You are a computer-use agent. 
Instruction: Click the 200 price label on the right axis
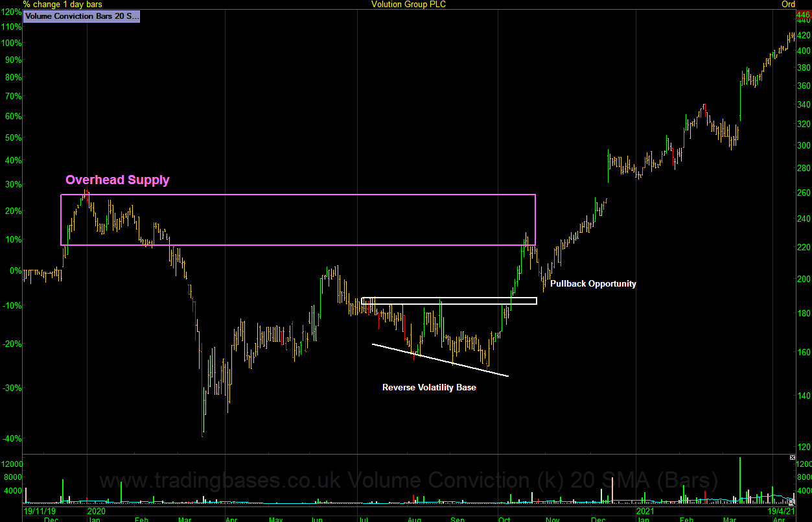(804, 279)
